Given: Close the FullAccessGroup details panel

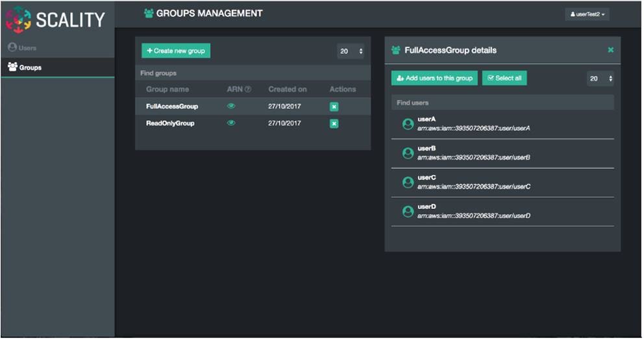Looking at the screenshot, I should (x=611, y=50).
